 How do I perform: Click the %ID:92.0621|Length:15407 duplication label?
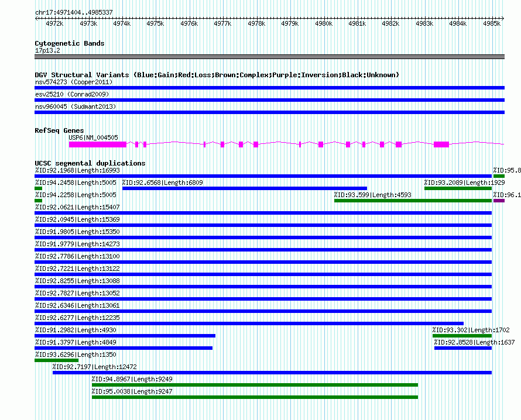(x=77, y=207)
